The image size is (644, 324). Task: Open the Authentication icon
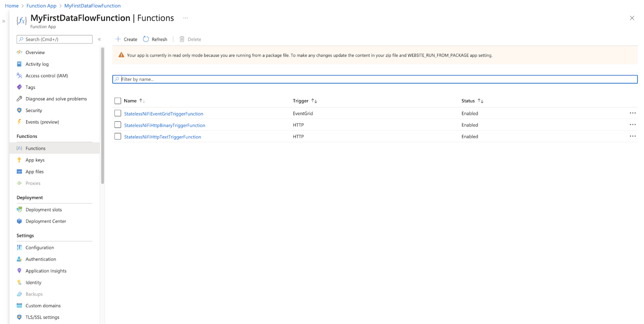[x=19, y=259]
